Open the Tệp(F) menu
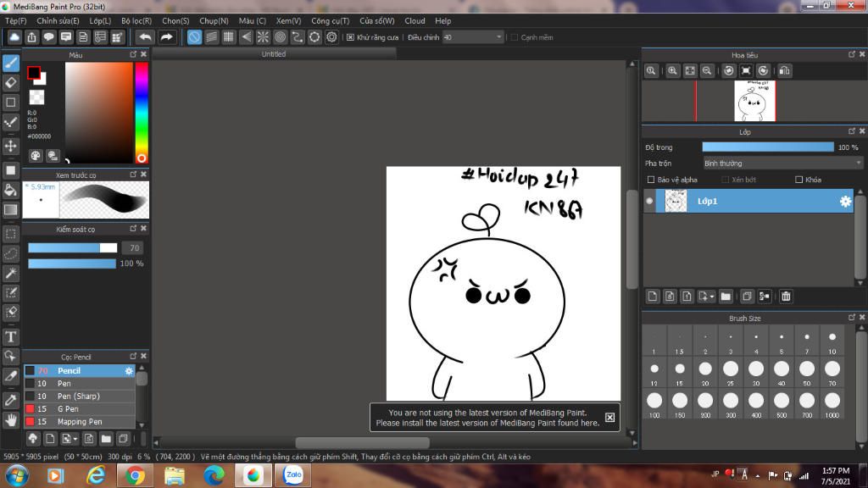 (x=15, y=20)
